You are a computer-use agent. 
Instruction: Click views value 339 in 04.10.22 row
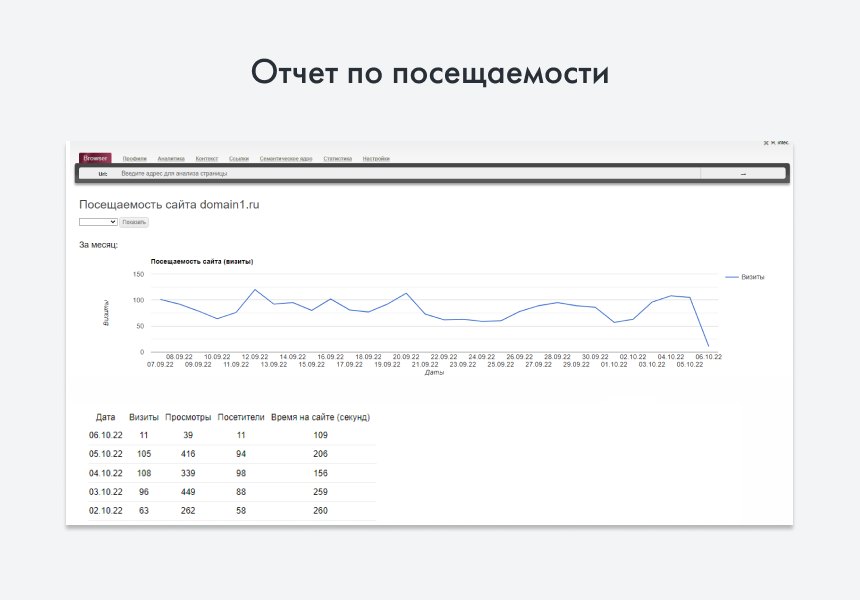pyautogui.click(x=188, y=473)
